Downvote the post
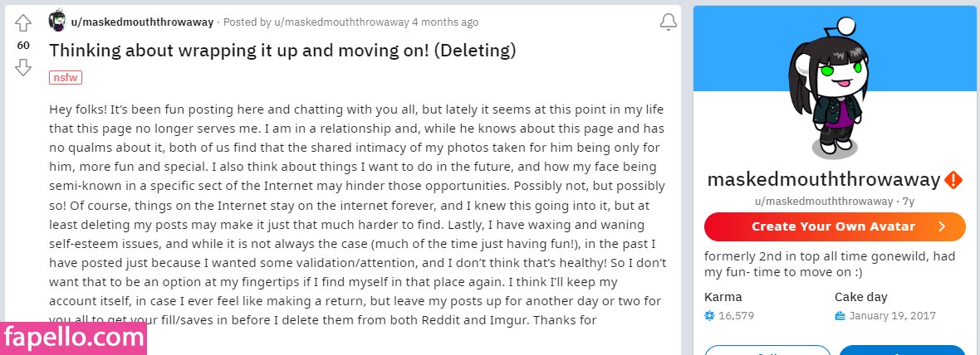This screenshot has width=980, height=355. coord(23,67)
